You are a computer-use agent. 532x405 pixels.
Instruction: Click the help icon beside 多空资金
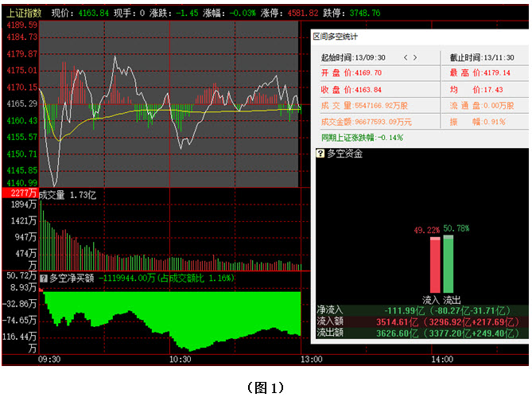(320, 154)
